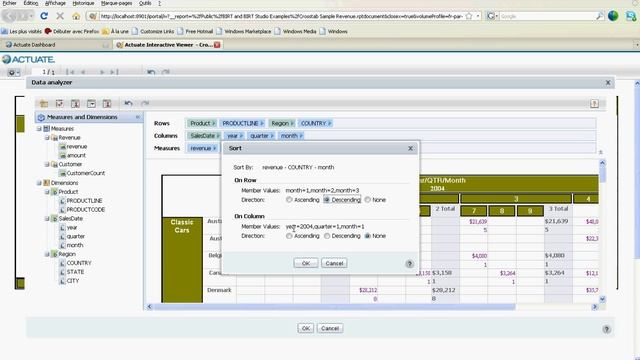Click the first Data analyzer toolbar icon
640x360 pixels.
point(44,104)
